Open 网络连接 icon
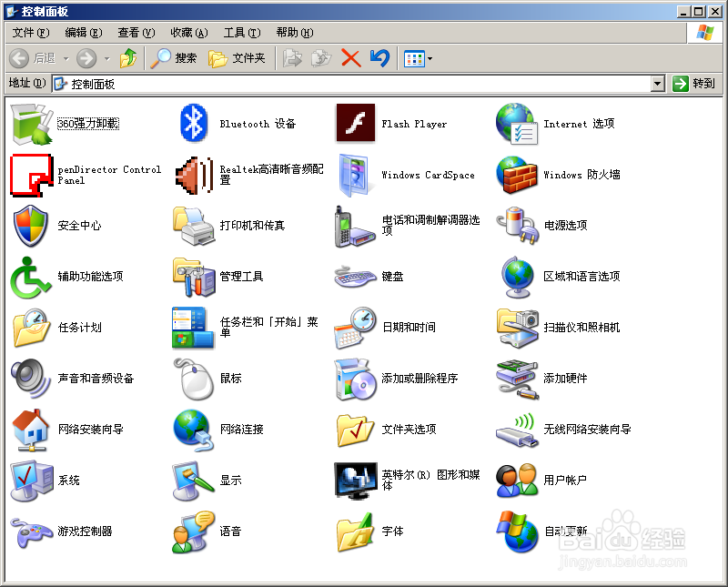This screenshot has width=728, height=587. 194,430
